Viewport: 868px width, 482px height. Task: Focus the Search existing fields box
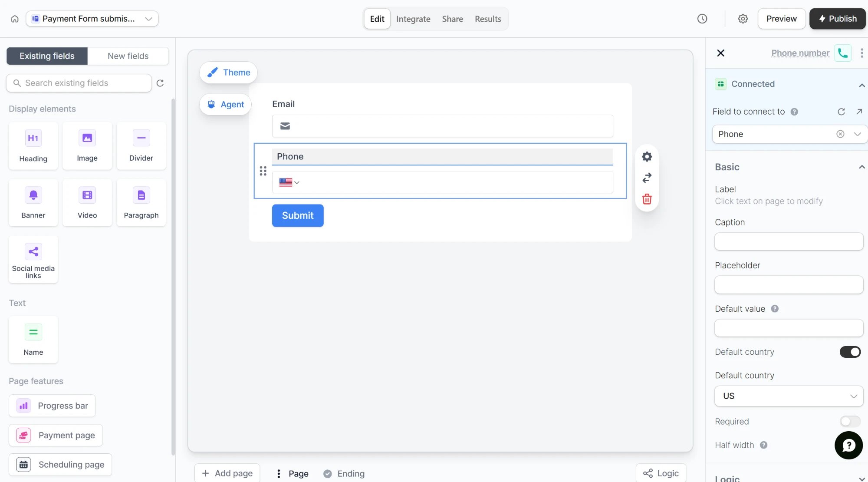click(x=79, y=83)
